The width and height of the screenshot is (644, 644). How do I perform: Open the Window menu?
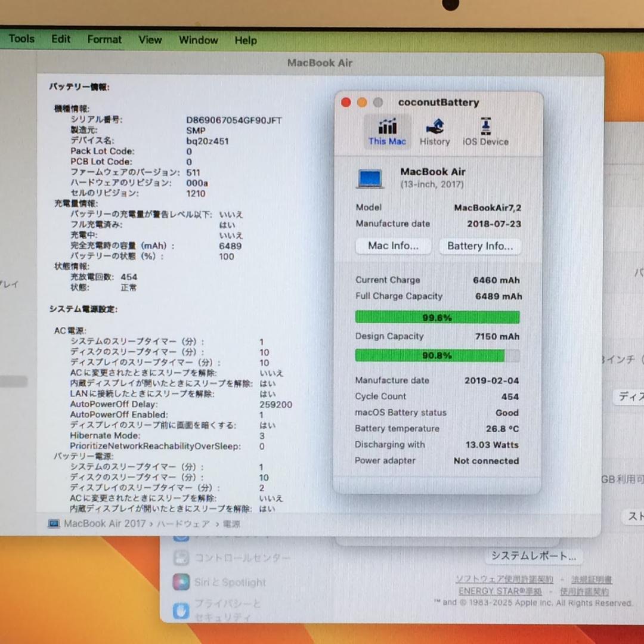tap(199, 41)
